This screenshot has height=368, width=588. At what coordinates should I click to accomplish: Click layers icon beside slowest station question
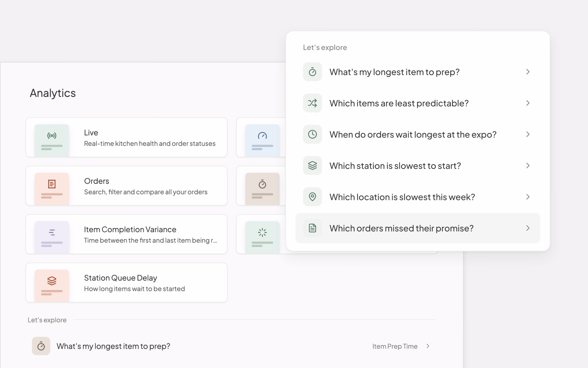(x=312, y=166)
